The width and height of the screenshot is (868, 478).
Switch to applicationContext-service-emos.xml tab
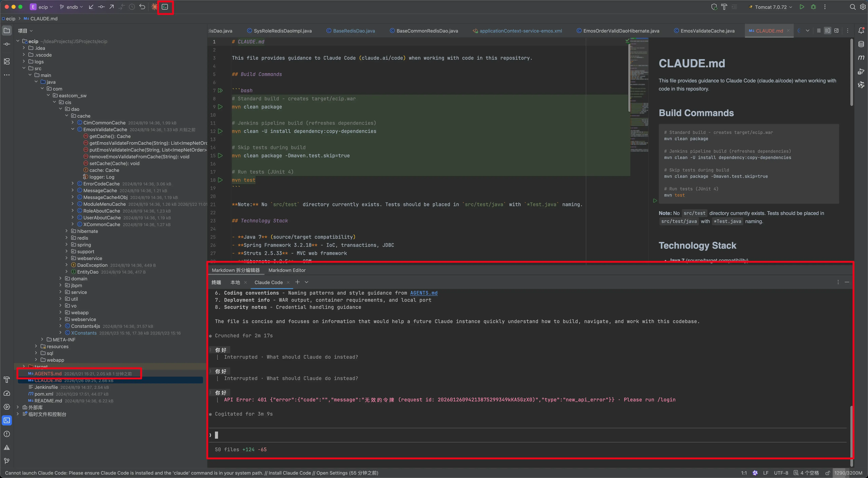tap(517, 31)
